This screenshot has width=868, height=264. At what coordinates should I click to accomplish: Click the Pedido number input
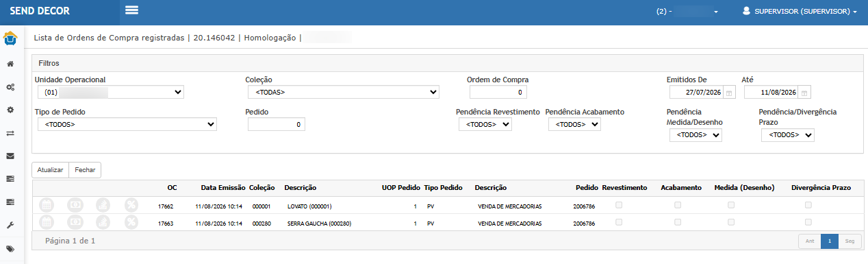pos(277,124)
